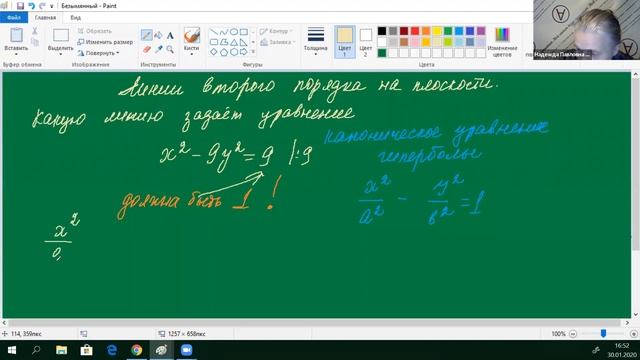Pick the Right triangle shape
The image size is (640, 360).
click(244, 42)
